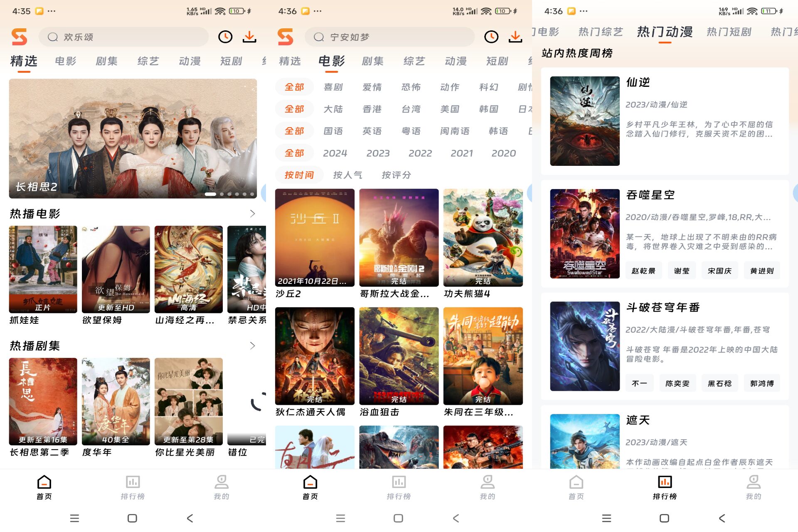Tap search magnifier icon beside 欢乐颂

[53, 37]
